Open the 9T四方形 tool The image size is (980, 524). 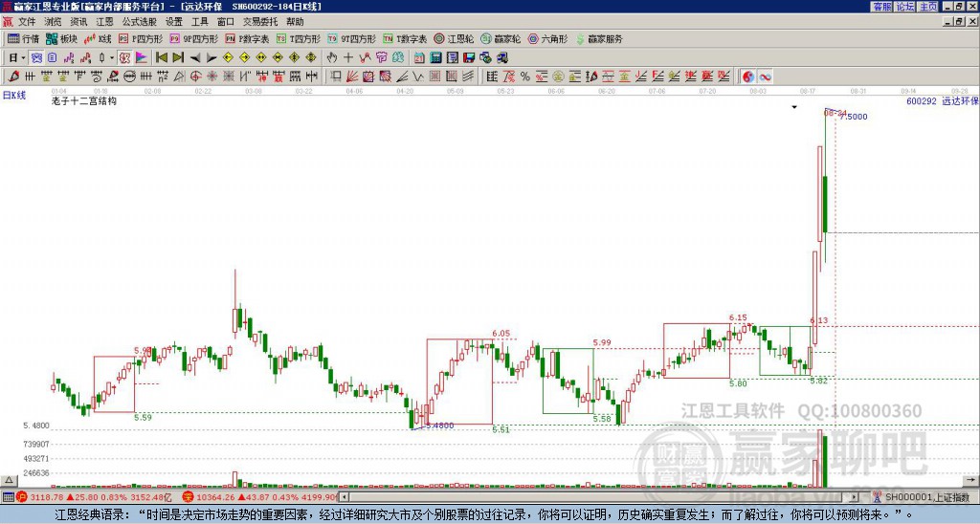(351, 38)
